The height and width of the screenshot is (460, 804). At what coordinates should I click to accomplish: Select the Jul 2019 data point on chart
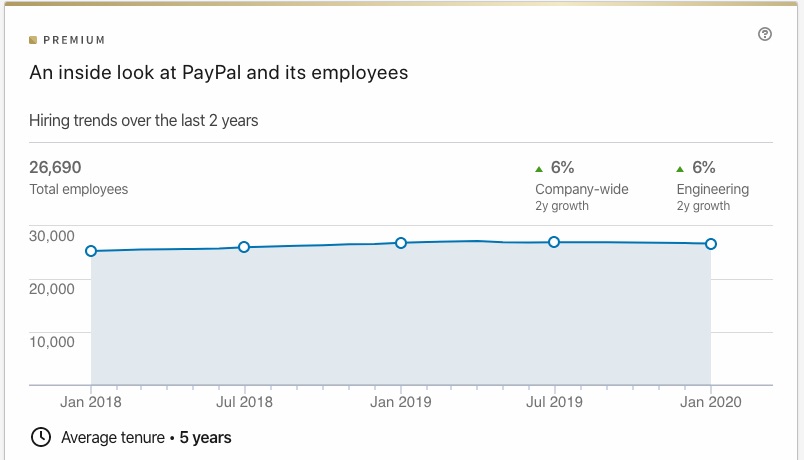coord(554,242)
